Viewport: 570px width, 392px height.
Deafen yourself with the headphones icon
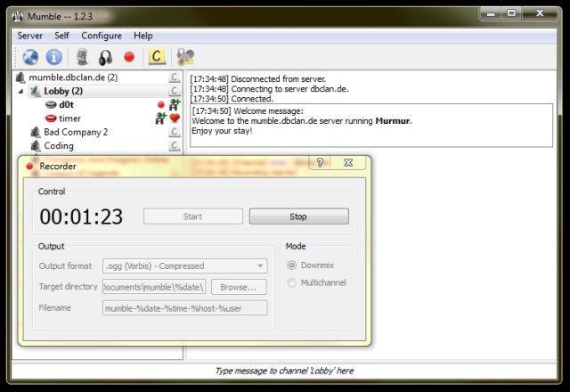tap(106, 57)
